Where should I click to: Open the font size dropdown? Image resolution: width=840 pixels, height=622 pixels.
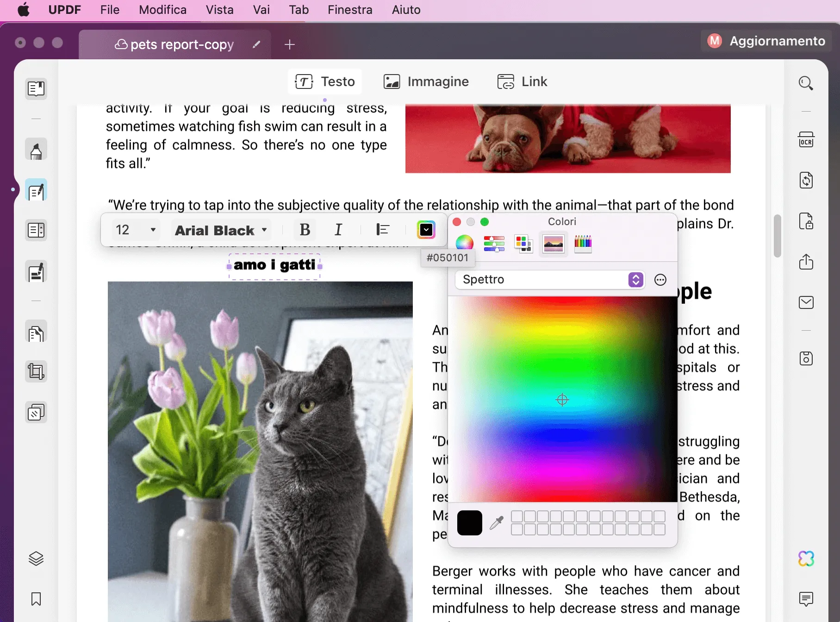(136, 230)
